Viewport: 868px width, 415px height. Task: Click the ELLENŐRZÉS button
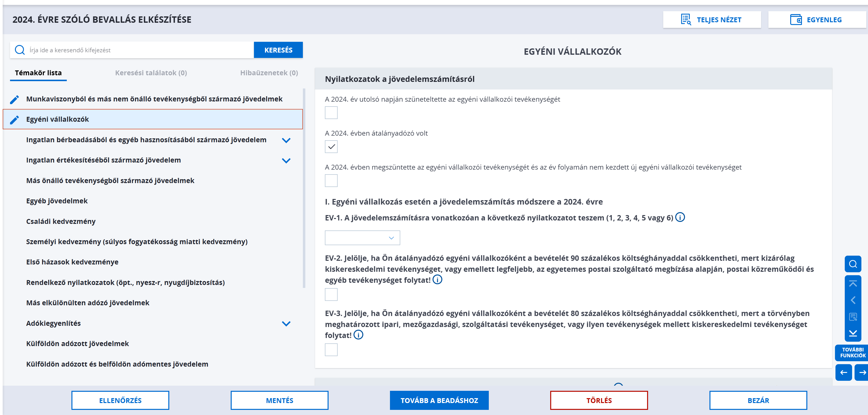(x=120, y=400)
